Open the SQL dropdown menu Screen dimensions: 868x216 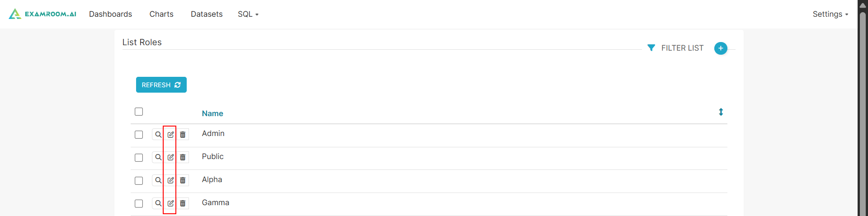pyautogui.click(x=248, y=14)
